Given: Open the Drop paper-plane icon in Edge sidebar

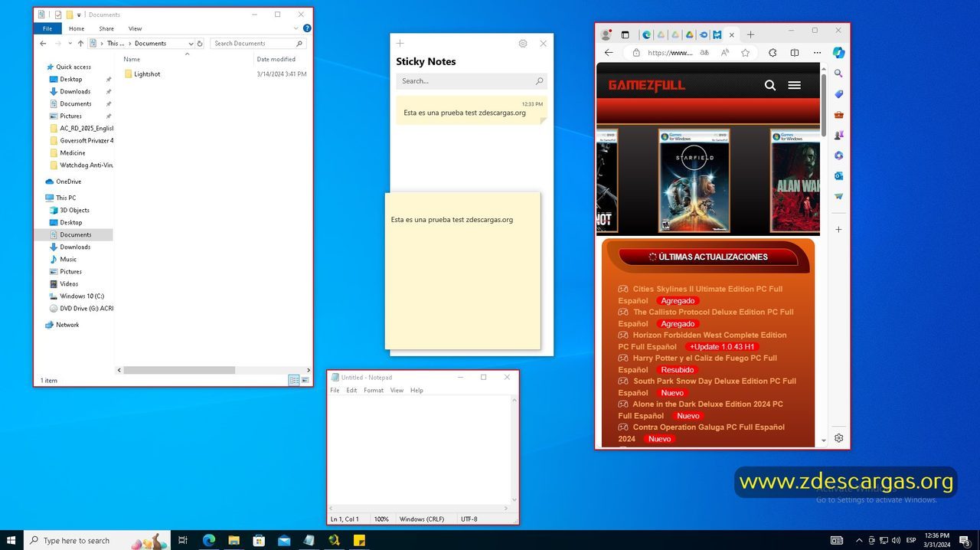Looking at the screenshot, I should coord(838,197).
